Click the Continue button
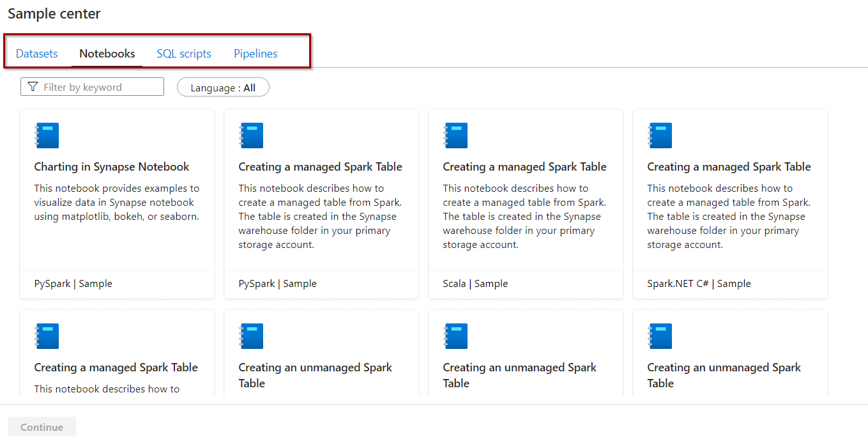This screenshot has width=868, height=441. (x=42, y=427)
